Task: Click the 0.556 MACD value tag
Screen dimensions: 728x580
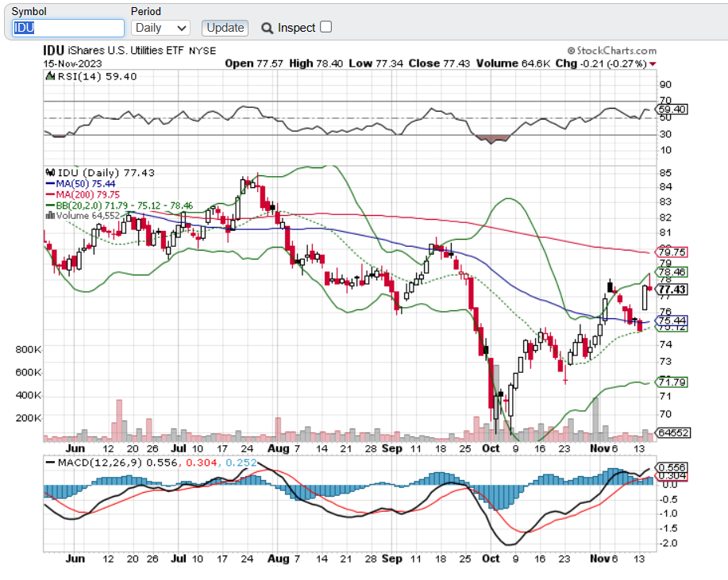Action: 672,467
